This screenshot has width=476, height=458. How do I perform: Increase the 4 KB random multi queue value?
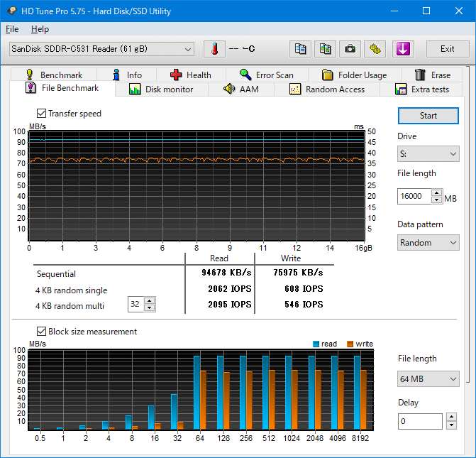pos(149,301)
